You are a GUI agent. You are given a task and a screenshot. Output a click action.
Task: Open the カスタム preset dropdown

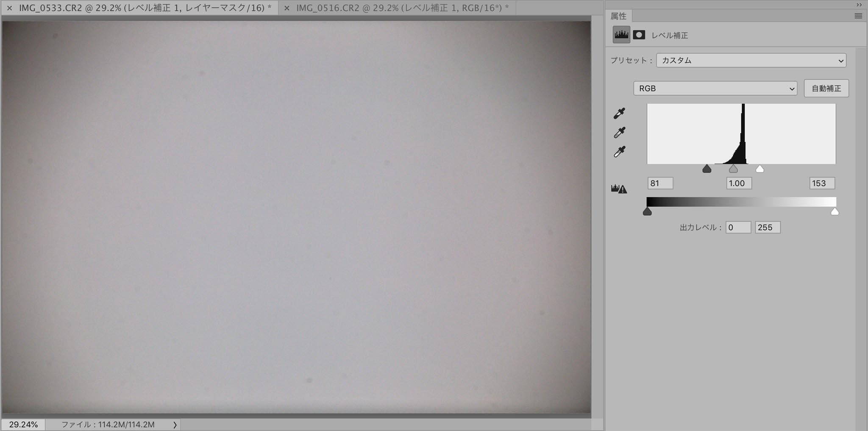point(751,60)
